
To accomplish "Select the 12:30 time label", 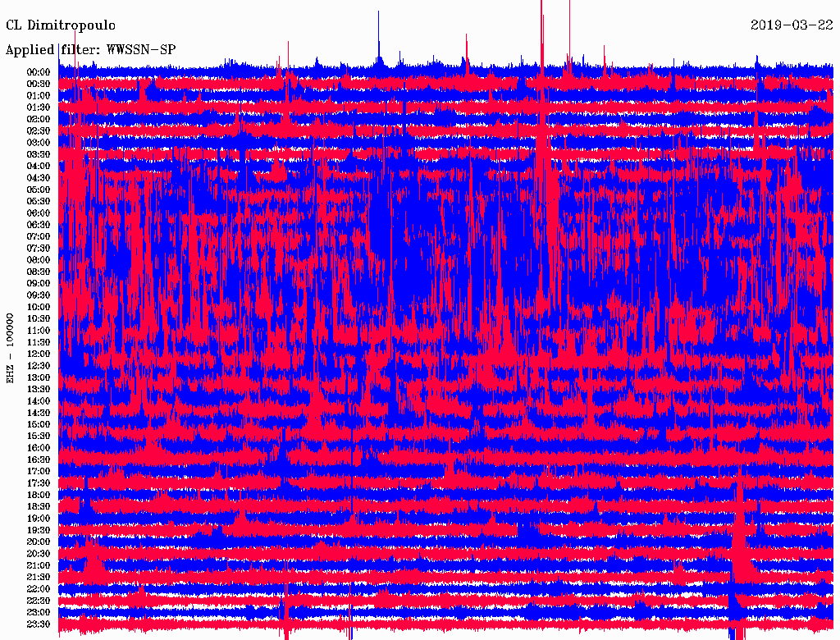I will point(39,366).
